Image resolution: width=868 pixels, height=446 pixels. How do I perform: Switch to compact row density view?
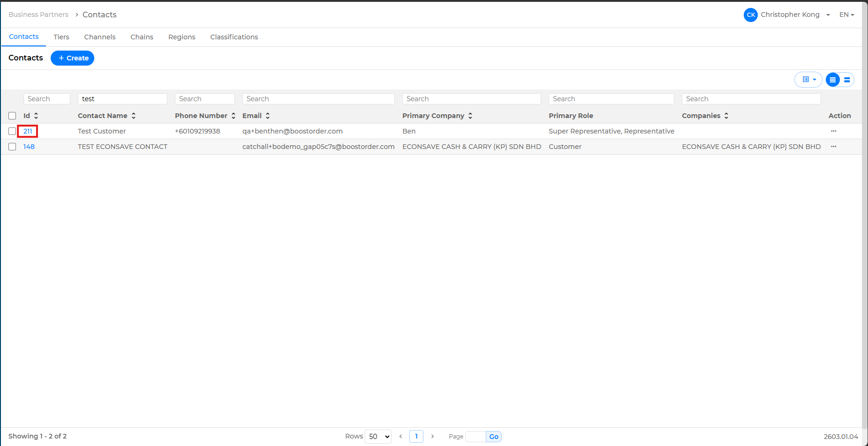tap(832, 80)
